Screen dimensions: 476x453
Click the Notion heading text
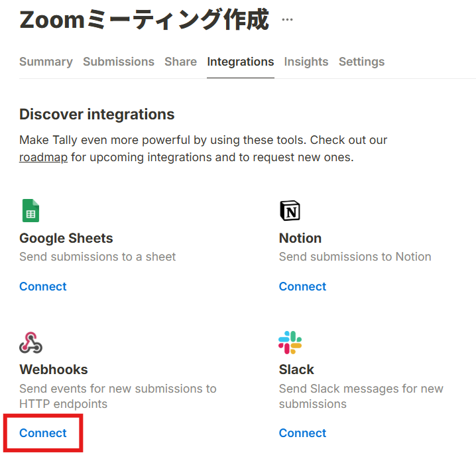[300, 238]
